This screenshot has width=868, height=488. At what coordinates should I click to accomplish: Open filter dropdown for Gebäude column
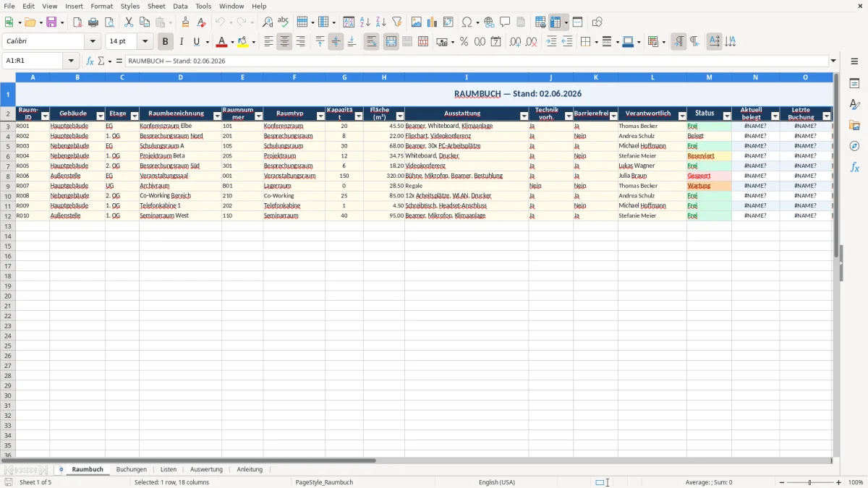[x=100, y=116]
